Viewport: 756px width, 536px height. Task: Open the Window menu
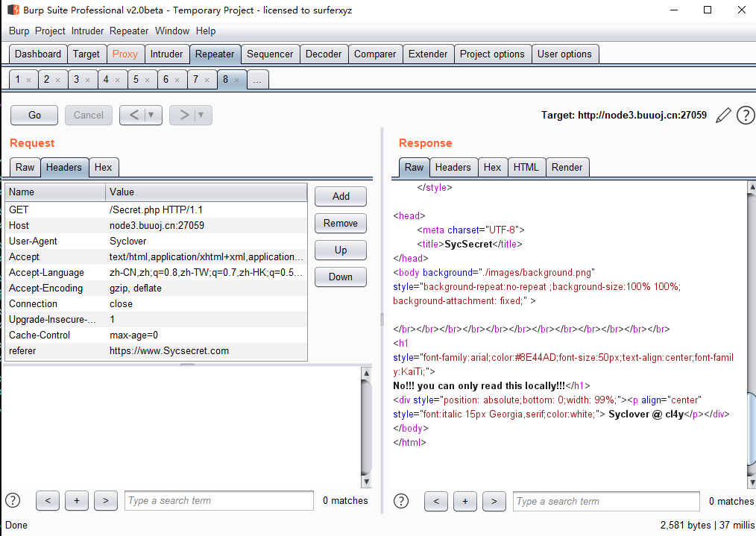click(x=172, y=31)
